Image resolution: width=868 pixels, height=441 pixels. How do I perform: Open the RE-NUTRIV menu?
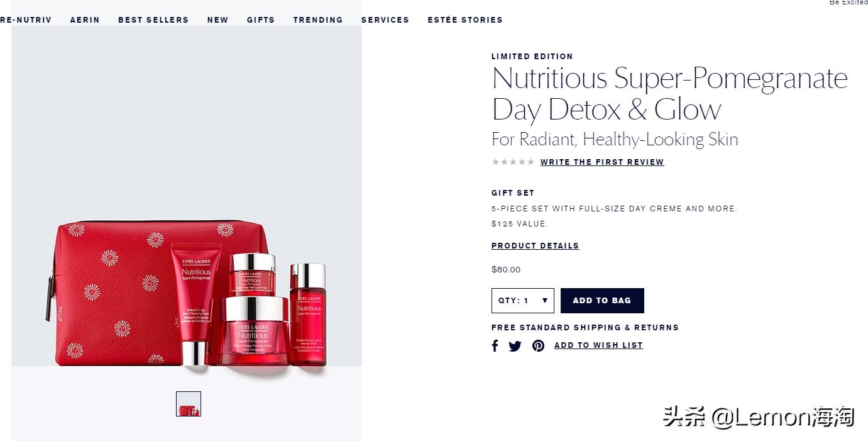(26, 20)
